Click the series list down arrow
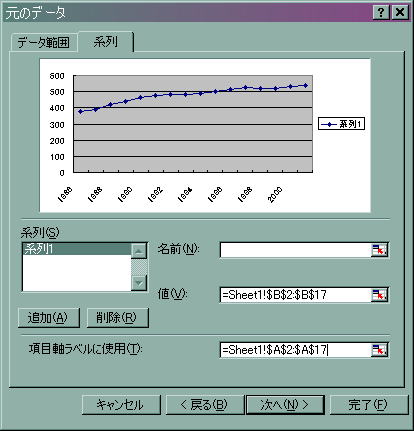 139,283
